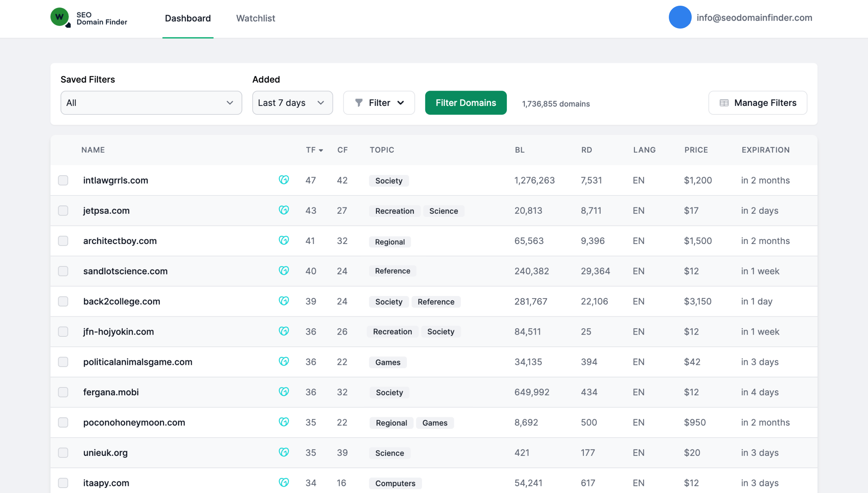Image resolution: width=868 pixels, height=493 pixels.
Task: Click Games tag on politicalanimalsgame.com row
Action: [388, 362]
